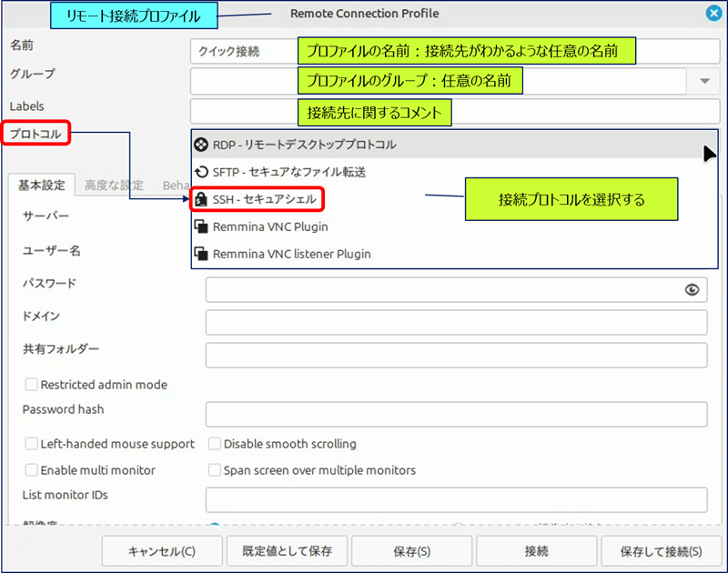Click the SSH secure shell lock icon
The image size is (728, 573).
tap(201, 199)
